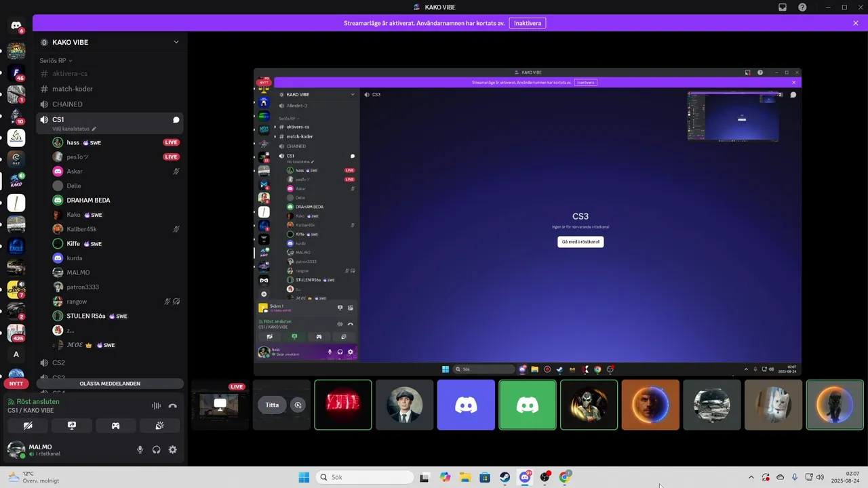Pop out stream next to Titta button
The width and height of the screenshot is (868, 488).
coord(297,405)
